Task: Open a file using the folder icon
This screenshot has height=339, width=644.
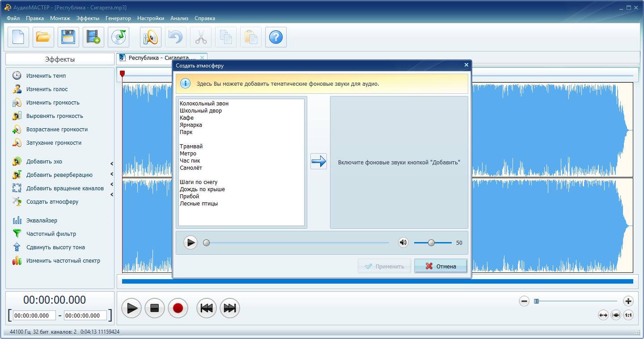Action: point(43,37)
